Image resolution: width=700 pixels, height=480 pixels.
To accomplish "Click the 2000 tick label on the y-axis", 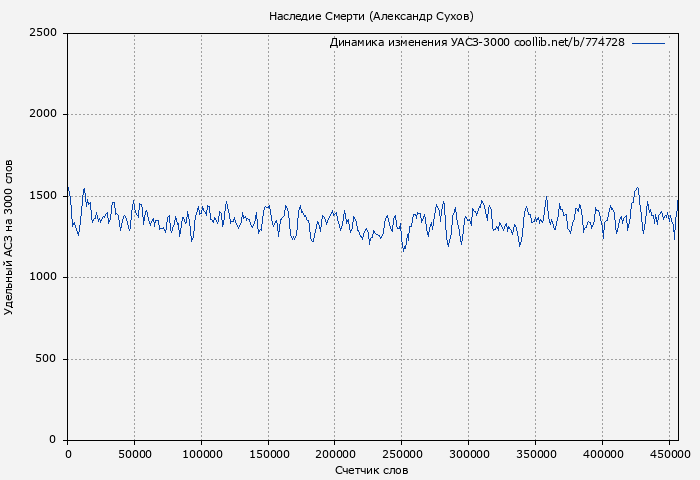I will pyautogui.click(x=42, y=114).
